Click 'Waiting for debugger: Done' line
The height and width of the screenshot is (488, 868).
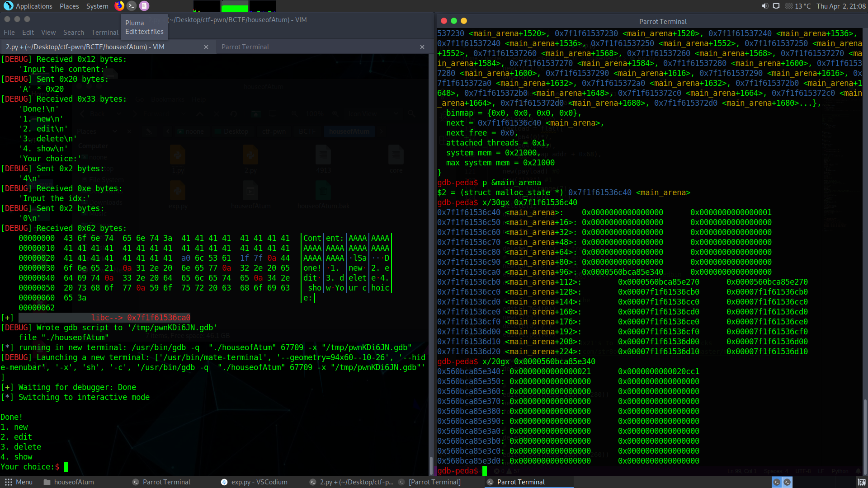pyautogui.click(x=69, y=387)
